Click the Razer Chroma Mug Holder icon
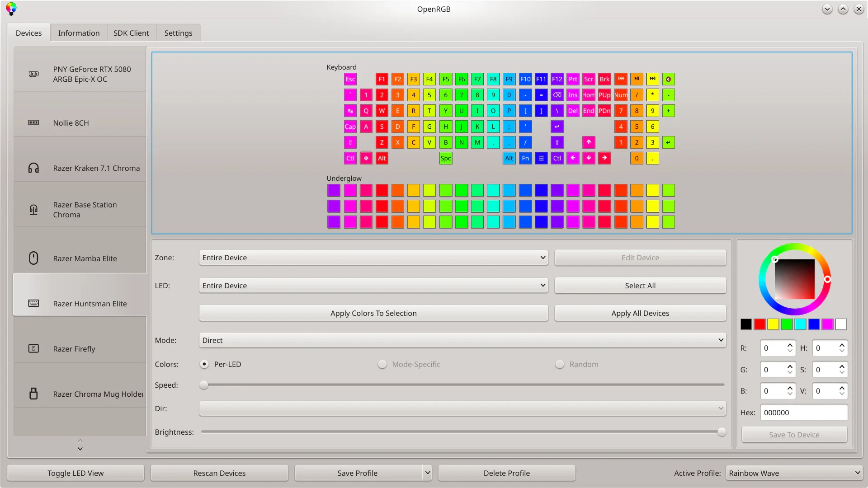 pos(33,394)
